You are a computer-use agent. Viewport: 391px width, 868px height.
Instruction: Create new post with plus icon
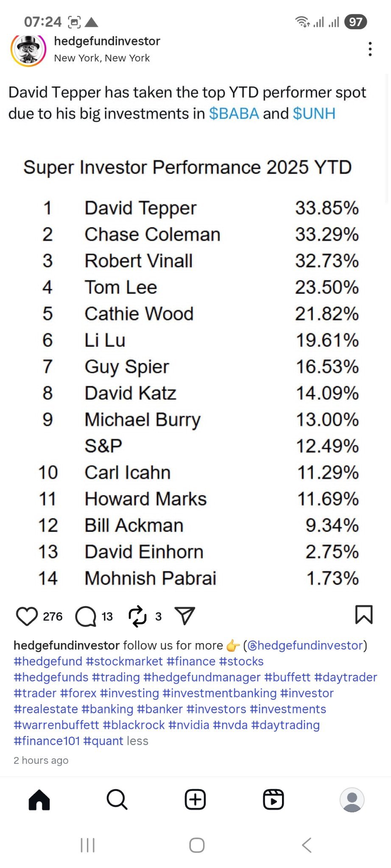195,800
